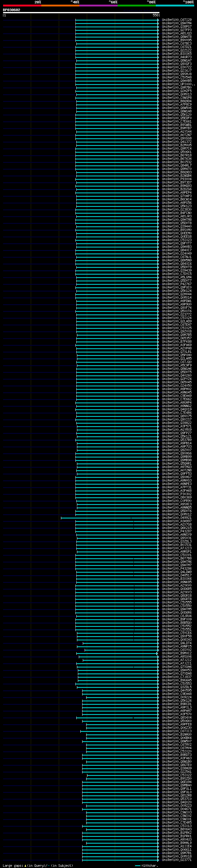Open hit UniRef100_C9WI01

[x=177, y=819]
